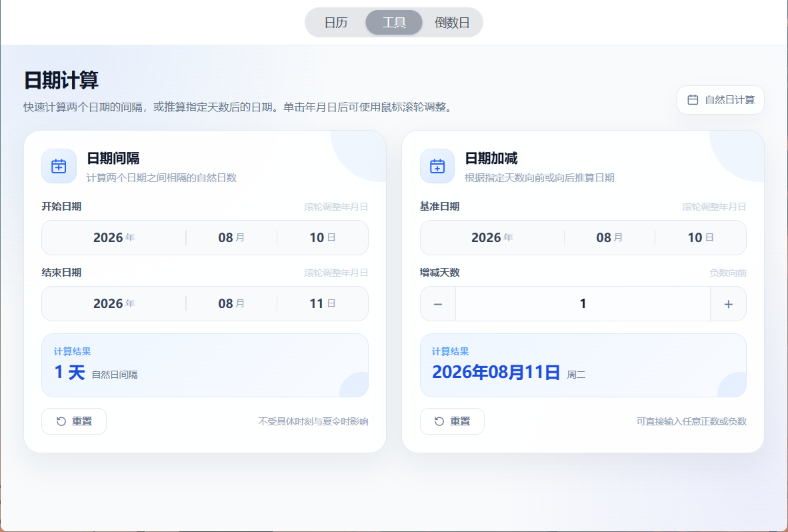
Task: Click the calendar icon beside 日期间隔
Action: pyautogui.click(x=59, y=166)
